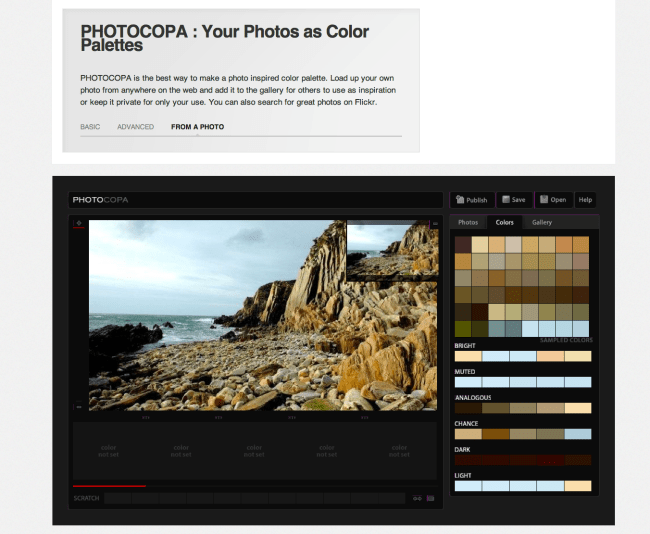Click the Publish button
Image resolution: width=650 pixels, height=534 pixels.
point(471,199)
